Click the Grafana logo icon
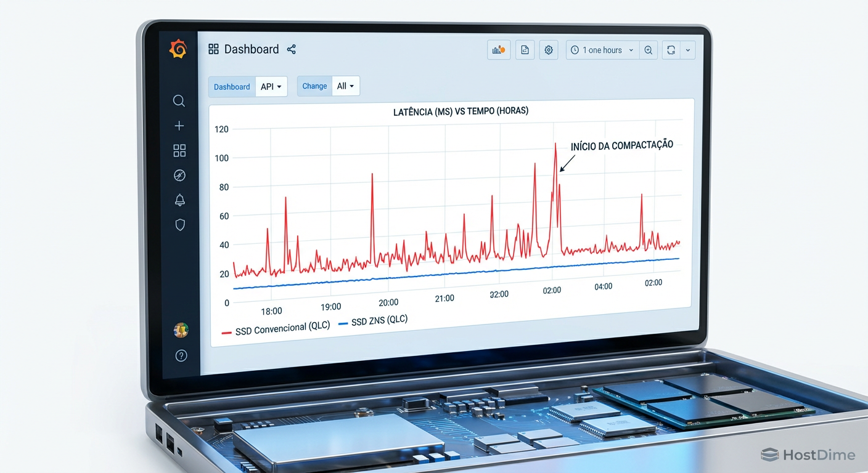The image size is (868, 473). (178, 49)
